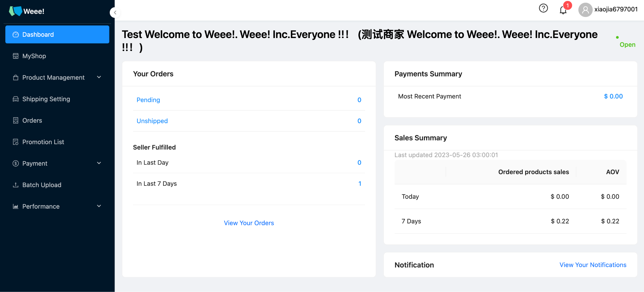Click the Unshipped orders link
Image resolution: width=644 pixels, height=292 pixels.
[152, 121]
